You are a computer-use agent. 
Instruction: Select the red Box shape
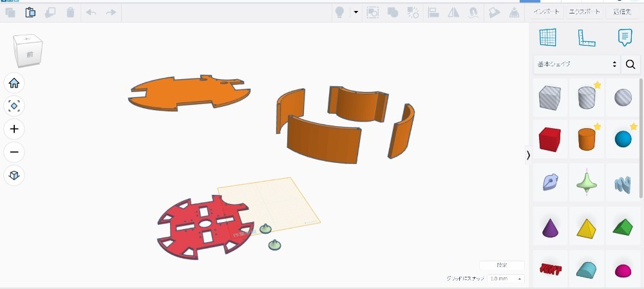pos(549,140)
